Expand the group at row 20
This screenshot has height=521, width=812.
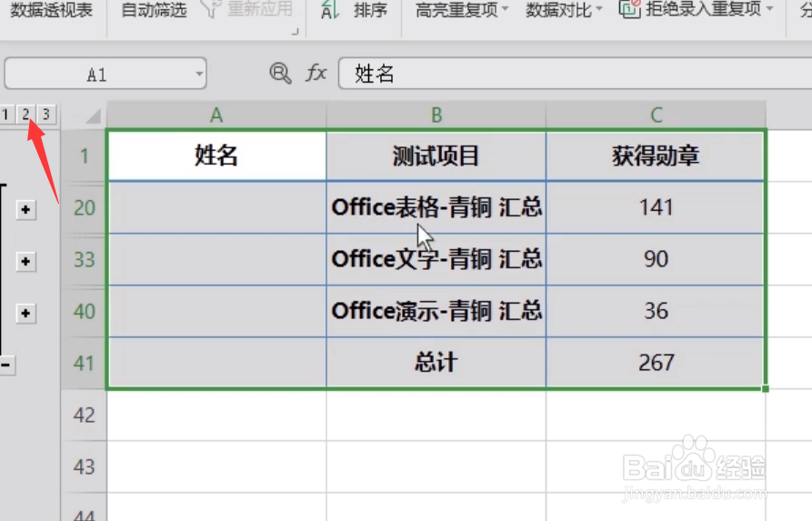point(25,210)
